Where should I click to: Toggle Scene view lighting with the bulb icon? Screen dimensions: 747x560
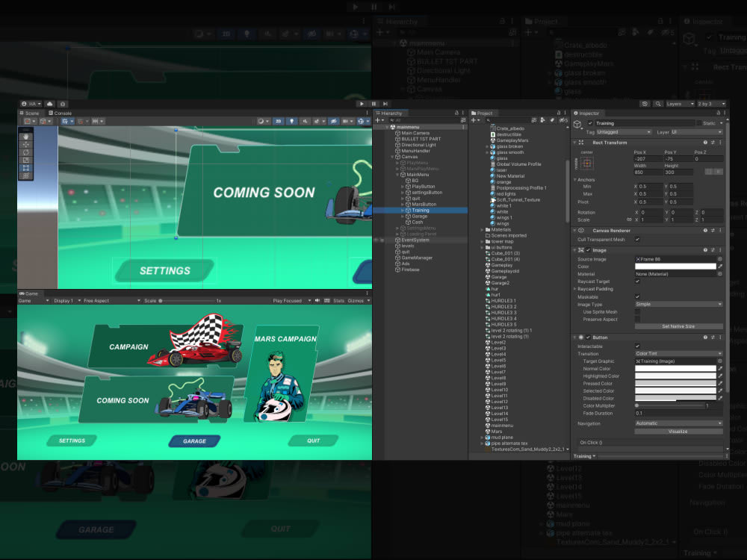291,121
